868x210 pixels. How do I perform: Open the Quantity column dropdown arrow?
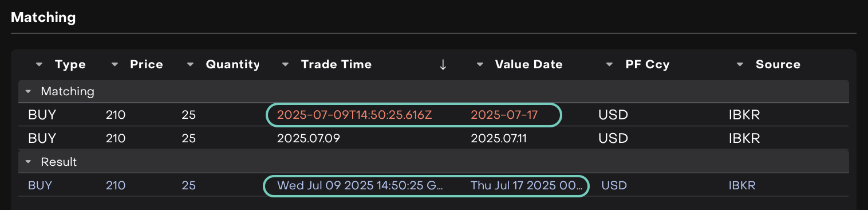point(190,65)
